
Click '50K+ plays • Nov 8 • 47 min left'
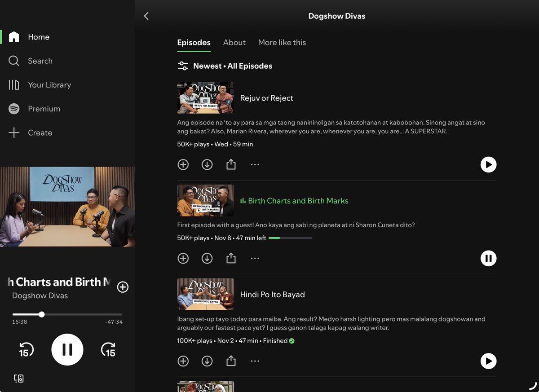pos(222,238)
